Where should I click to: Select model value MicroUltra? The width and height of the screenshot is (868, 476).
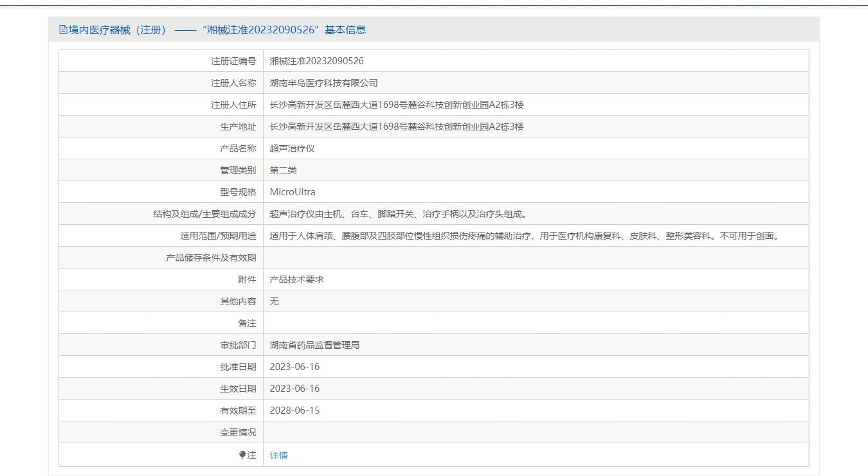coord(293,192)
